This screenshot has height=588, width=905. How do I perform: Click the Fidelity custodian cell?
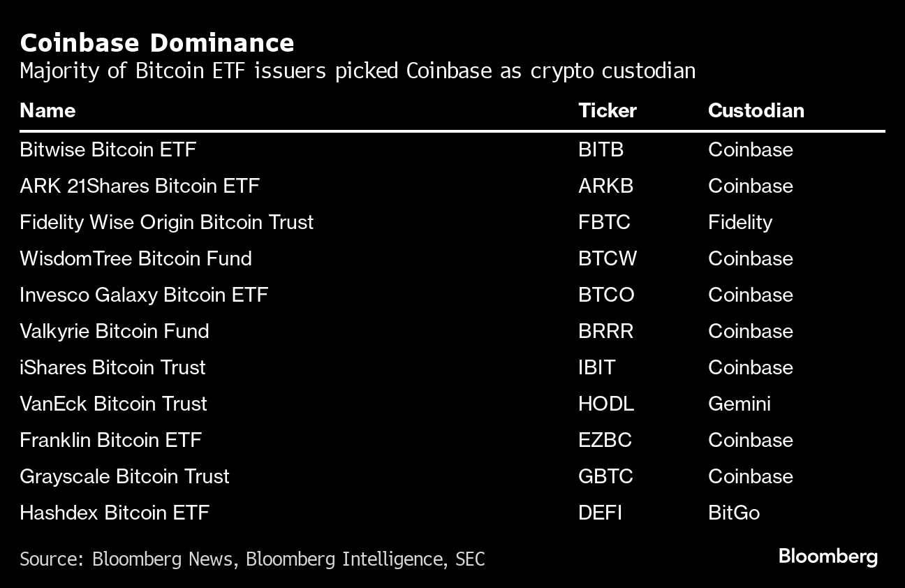[x=740, y=222]
